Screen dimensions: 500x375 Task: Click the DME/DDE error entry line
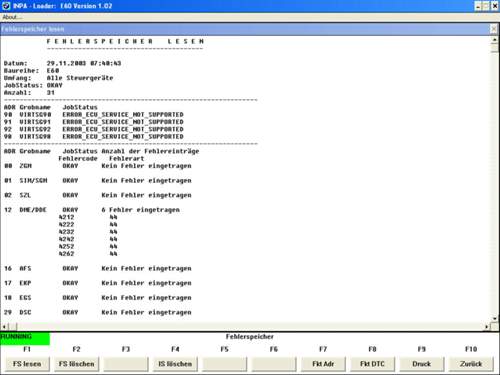click(92, 210)
